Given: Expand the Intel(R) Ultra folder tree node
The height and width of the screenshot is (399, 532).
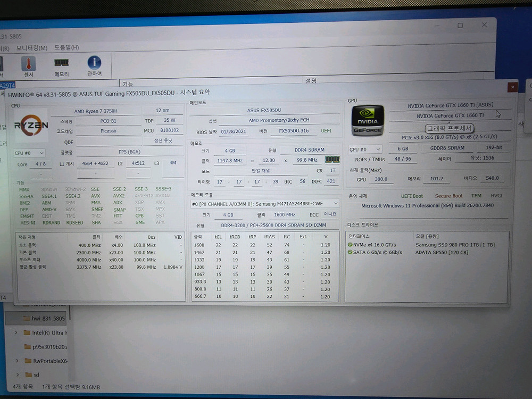Looking at the screenshot, I should [16, 332].
